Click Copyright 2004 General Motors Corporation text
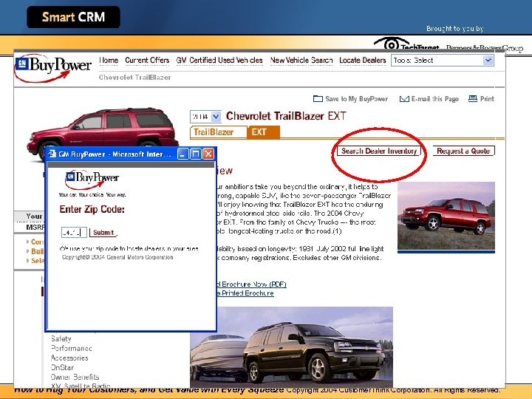Image resolution: width=532 pixels, height=399 pixels. pos(117,257)
